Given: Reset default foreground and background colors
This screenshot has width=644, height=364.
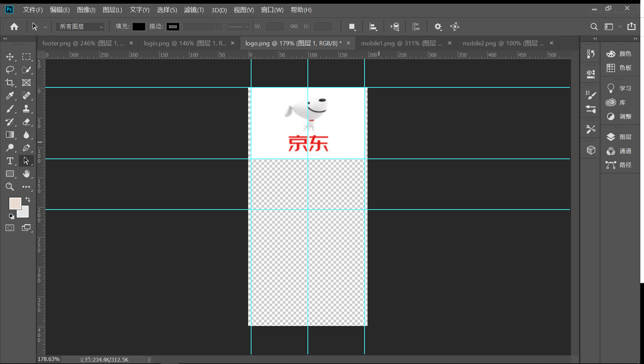Looking at the screenshot, I should (11, 216).
